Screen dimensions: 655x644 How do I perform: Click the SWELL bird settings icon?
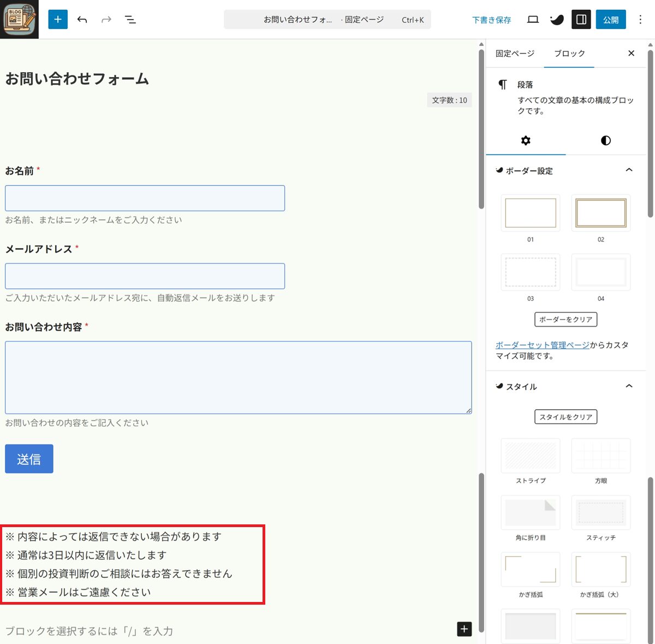[x=557, y=20]
